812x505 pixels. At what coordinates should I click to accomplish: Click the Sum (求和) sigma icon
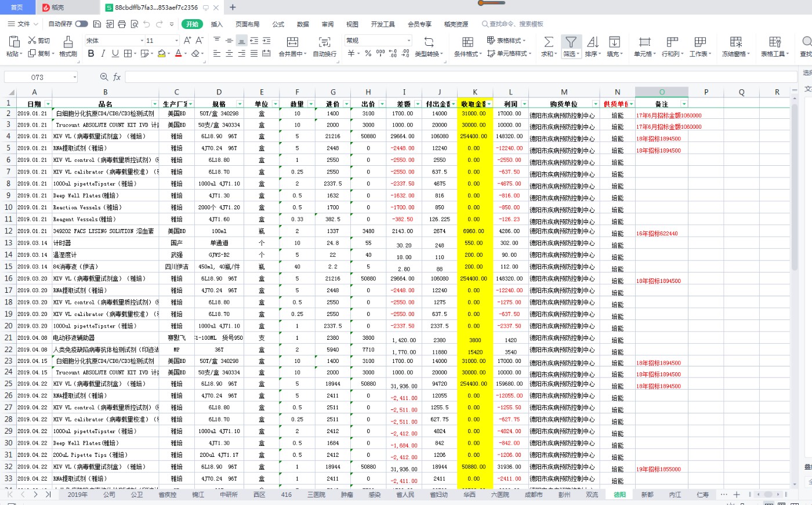point(548,42)
